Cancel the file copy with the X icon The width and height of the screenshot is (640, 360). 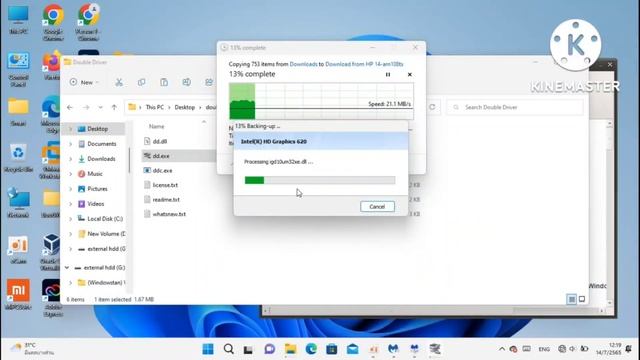point(409,75)
